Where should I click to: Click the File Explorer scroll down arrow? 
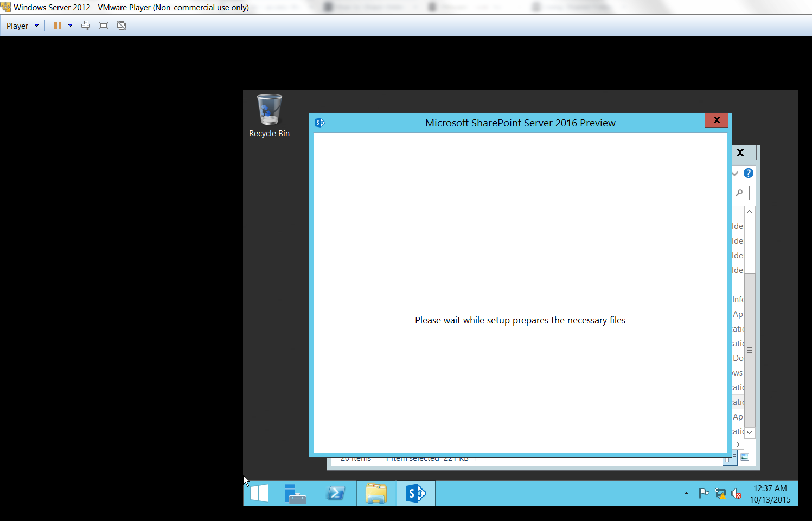click(x=750, y=433)
